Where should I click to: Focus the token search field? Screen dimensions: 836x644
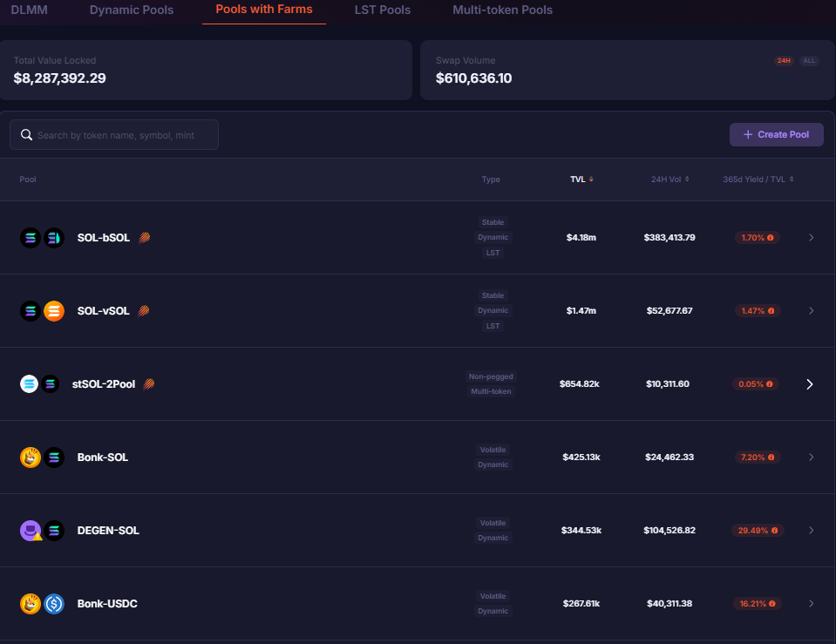point(114,135)
